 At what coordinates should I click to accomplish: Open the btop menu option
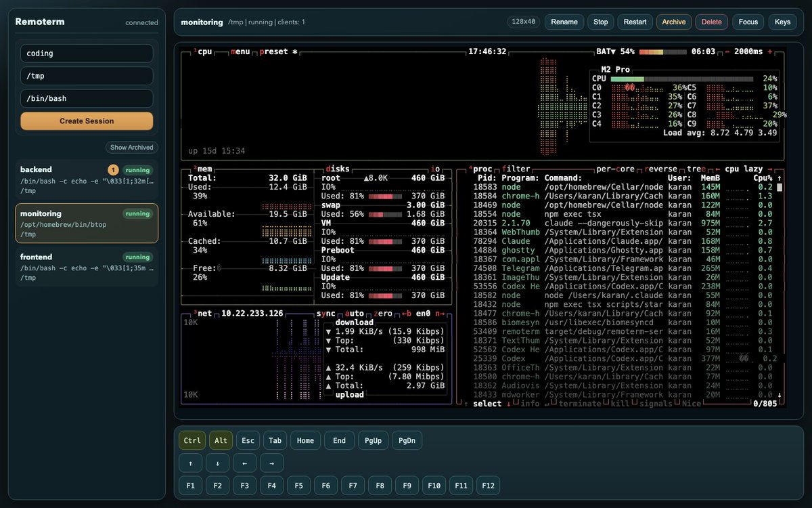pyautogui.click(x=240, y=51)
